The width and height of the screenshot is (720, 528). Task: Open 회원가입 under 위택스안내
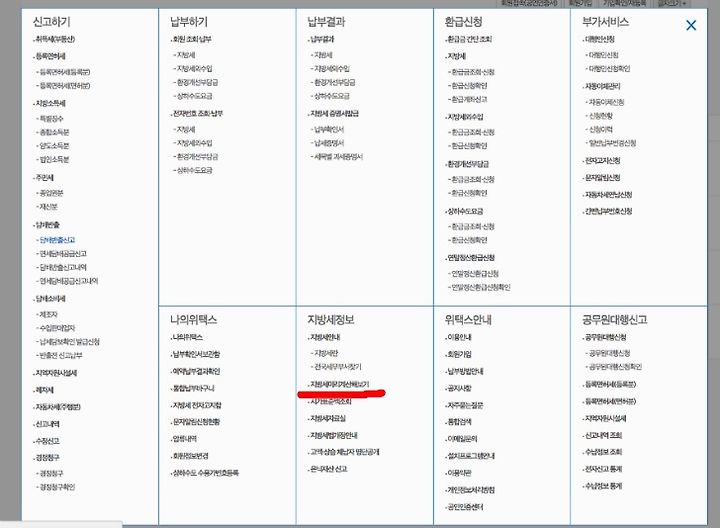tap(459, 354)
